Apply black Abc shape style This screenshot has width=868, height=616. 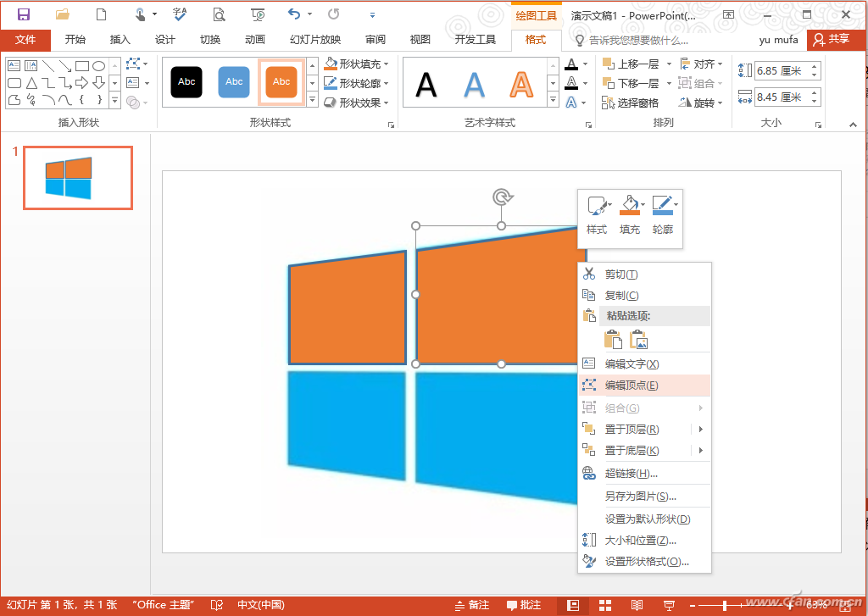click(186, 82)
